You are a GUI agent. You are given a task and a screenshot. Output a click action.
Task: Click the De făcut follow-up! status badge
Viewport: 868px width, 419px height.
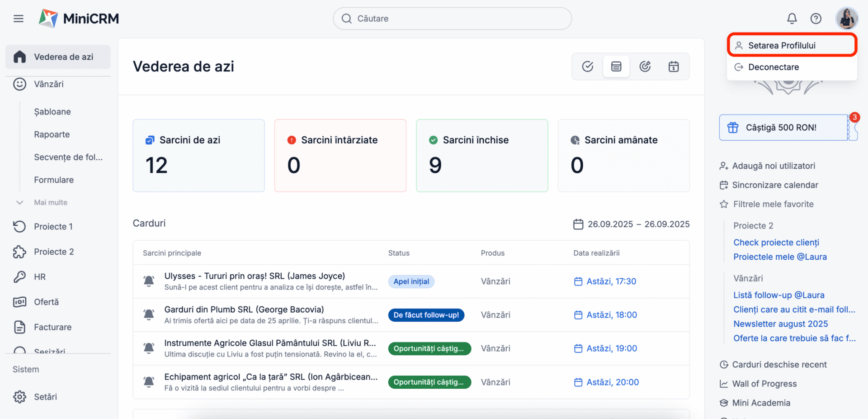coord(426,315)
